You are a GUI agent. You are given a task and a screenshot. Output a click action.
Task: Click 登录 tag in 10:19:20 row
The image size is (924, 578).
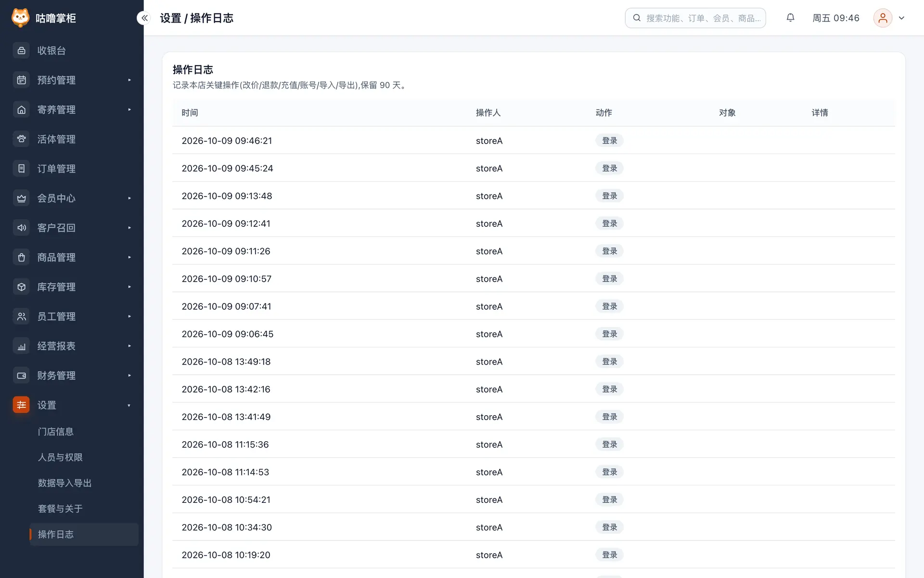(x=609, y=555)
